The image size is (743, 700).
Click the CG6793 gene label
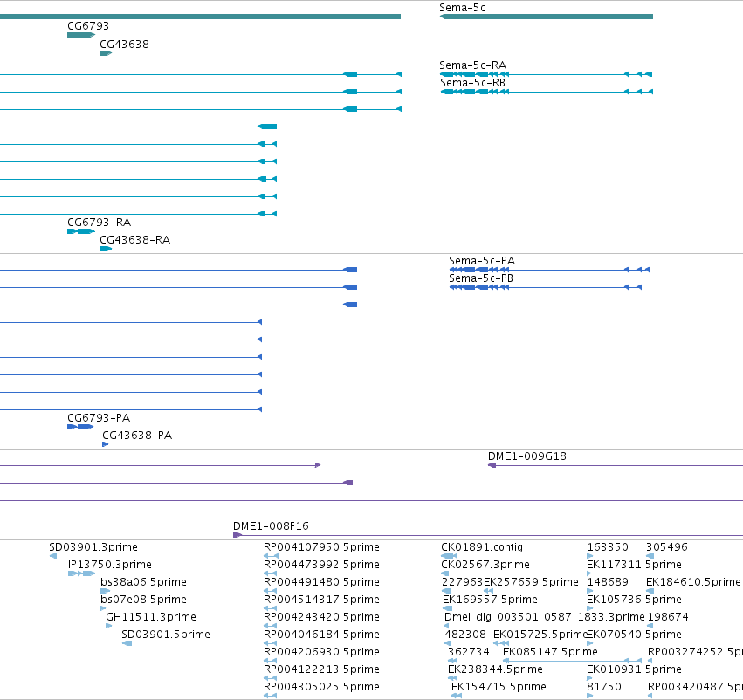[88, 25]
